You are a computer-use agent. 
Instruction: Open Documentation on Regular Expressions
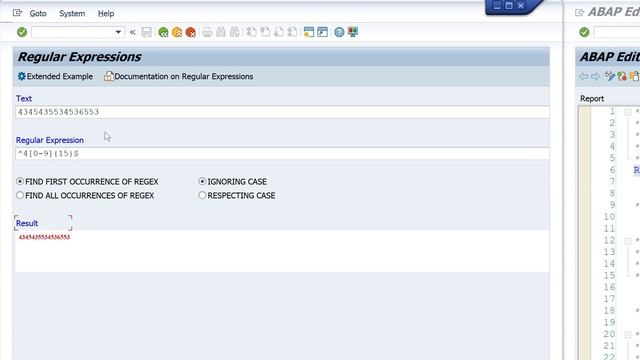178,76
